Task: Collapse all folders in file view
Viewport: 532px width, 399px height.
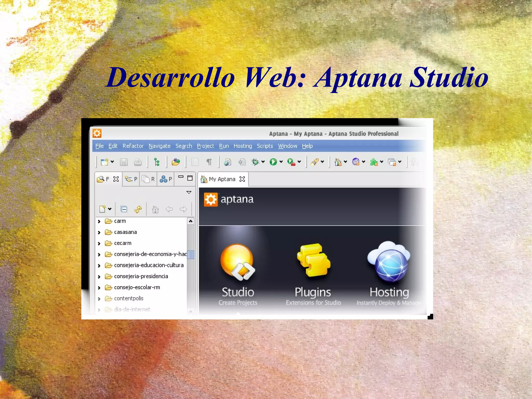Action: (x=124, y=209)
